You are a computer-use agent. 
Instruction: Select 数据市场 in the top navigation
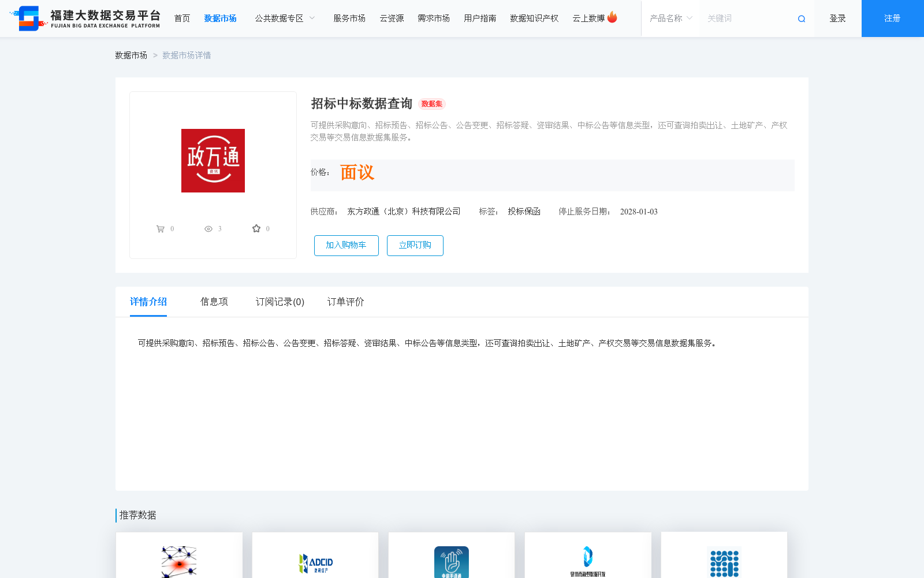(x=220, y=18)
